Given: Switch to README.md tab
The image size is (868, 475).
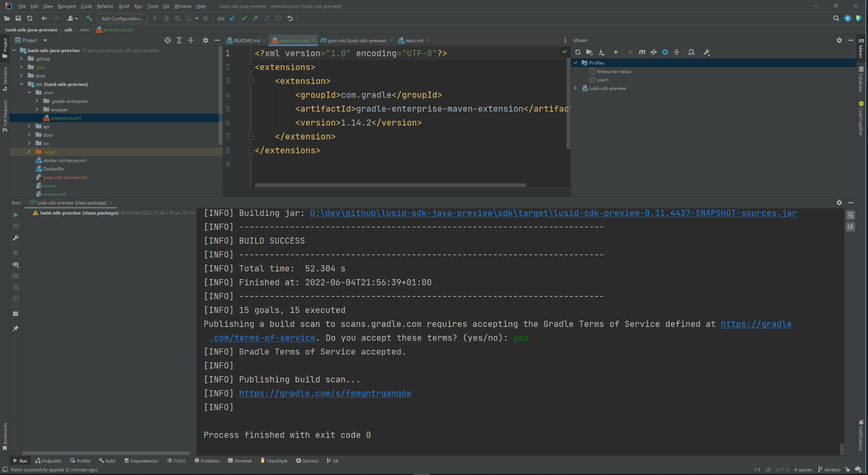Looking at the screenshot, I should coord(246,40).
